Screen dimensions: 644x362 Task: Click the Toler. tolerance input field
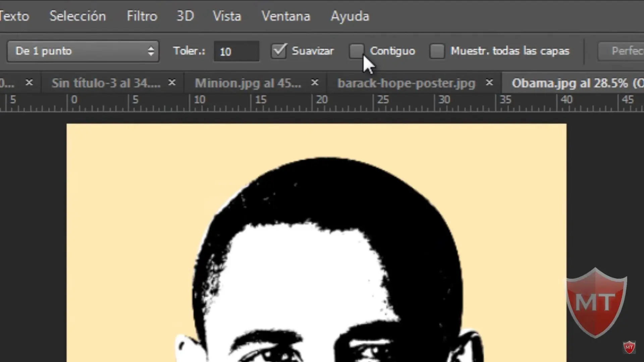click(236, 51)
